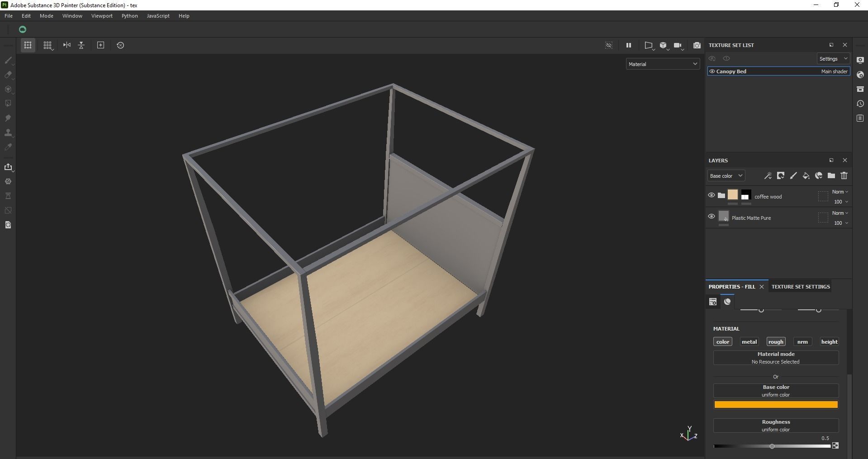Click the video camera settings icon
The image size is (868, 459).
[678, 45]
